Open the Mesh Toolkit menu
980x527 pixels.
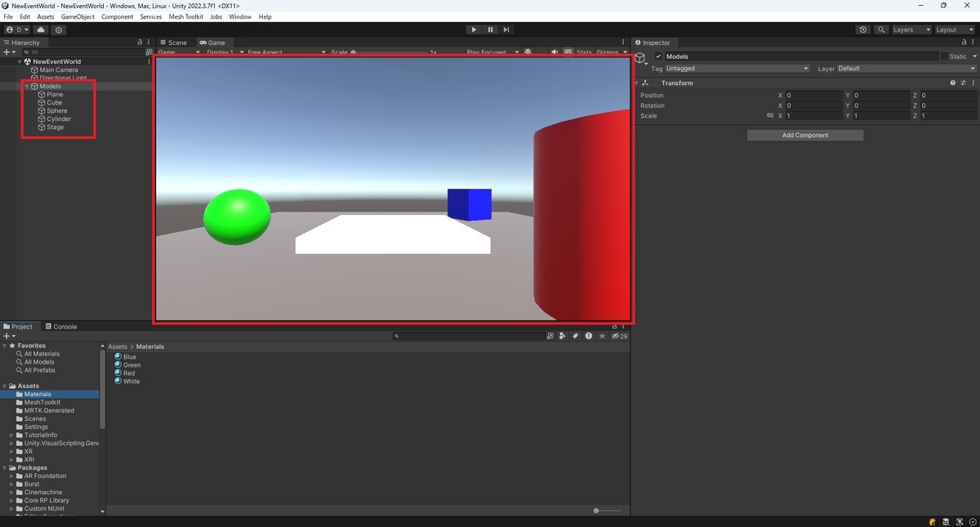coord(185,16)
